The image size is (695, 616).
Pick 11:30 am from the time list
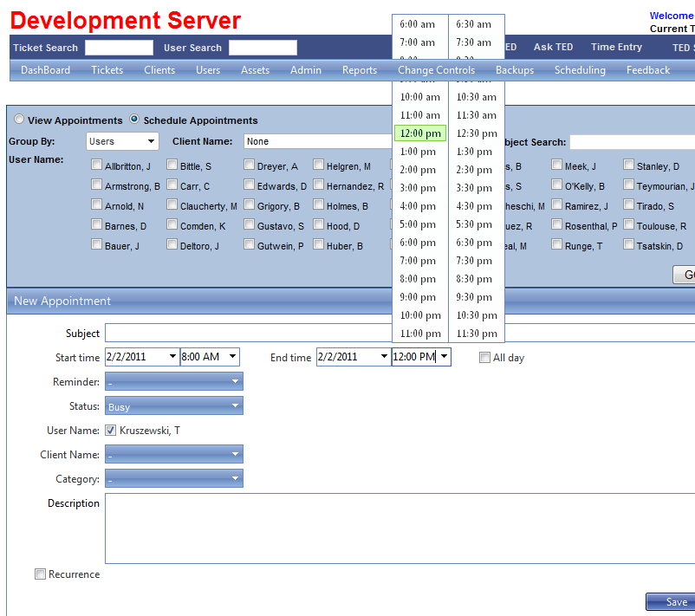476,115
